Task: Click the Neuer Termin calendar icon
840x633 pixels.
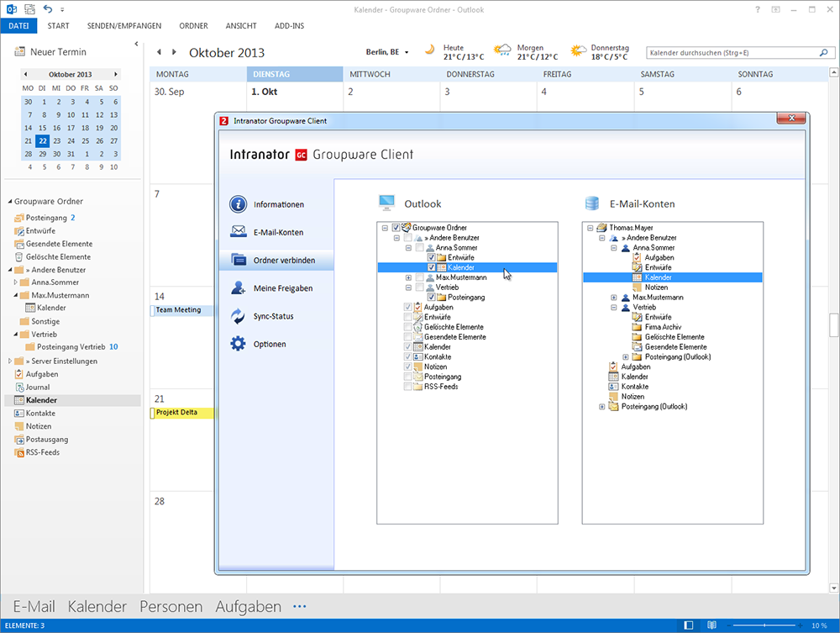Action: 19,52
